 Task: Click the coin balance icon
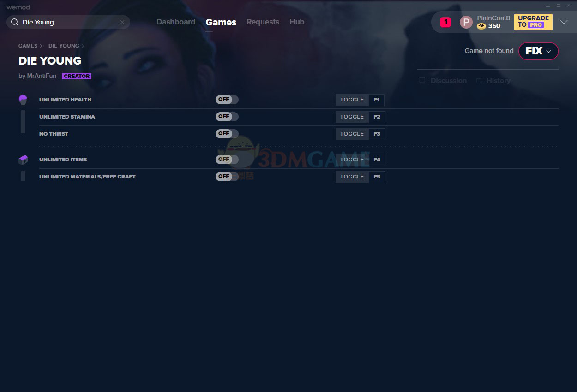(x=481, y=26)
